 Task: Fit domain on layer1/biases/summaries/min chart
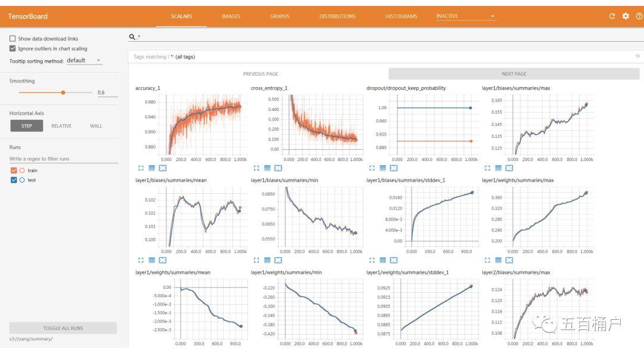(278, 260)
